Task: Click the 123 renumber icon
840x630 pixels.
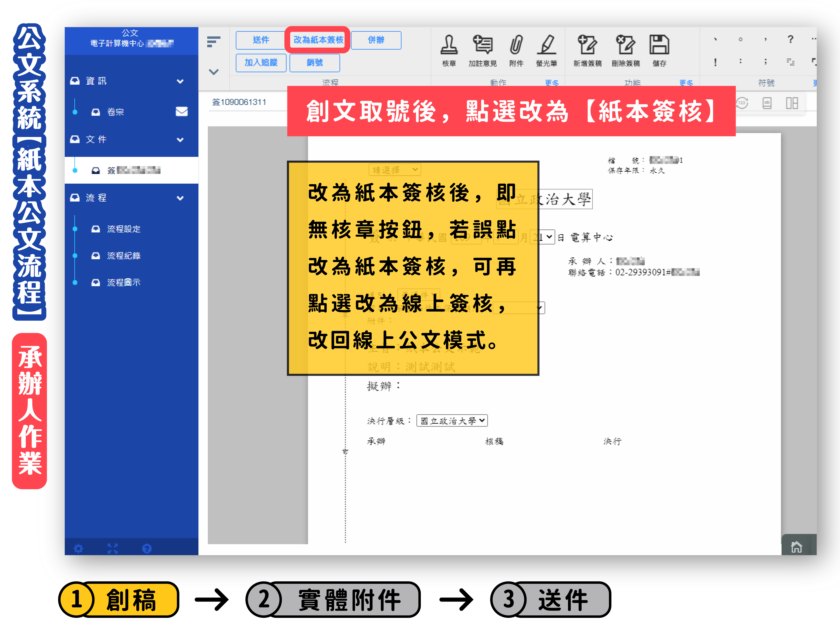Action: pyautogui.click(x=742, y=103)
